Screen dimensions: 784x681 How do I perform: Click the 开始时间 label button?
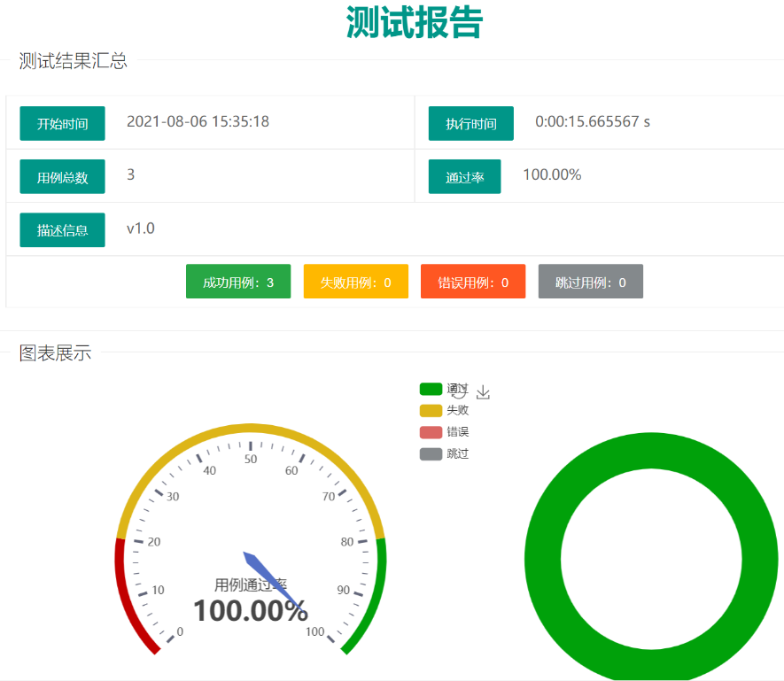coord(62,123)
